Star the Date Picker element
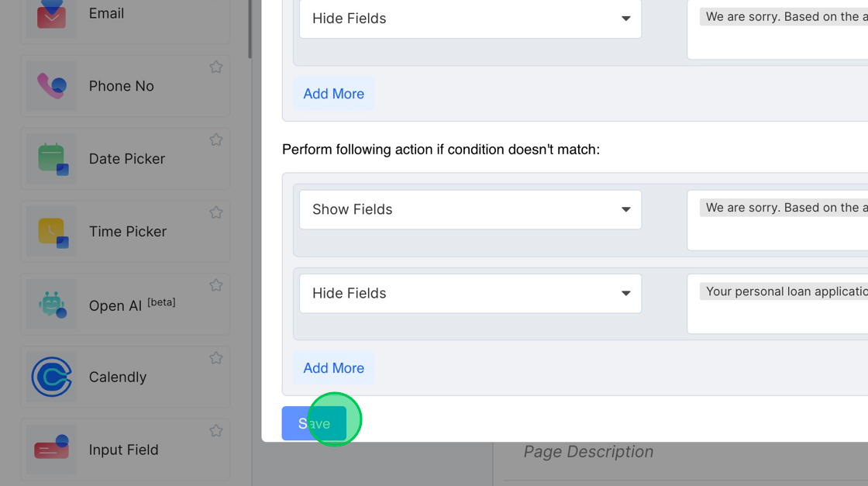868x486 pixels. point(216,140)
